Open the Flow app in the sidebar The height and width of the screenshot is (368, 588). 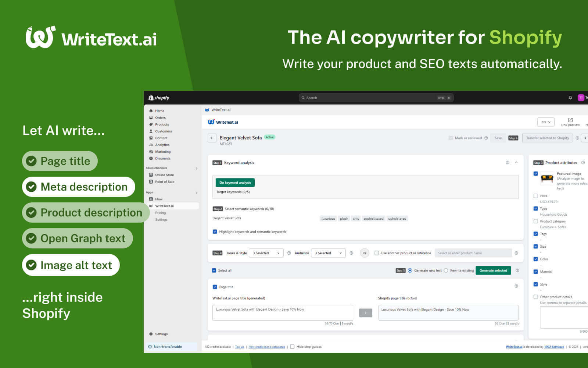(x=158, y=199)
